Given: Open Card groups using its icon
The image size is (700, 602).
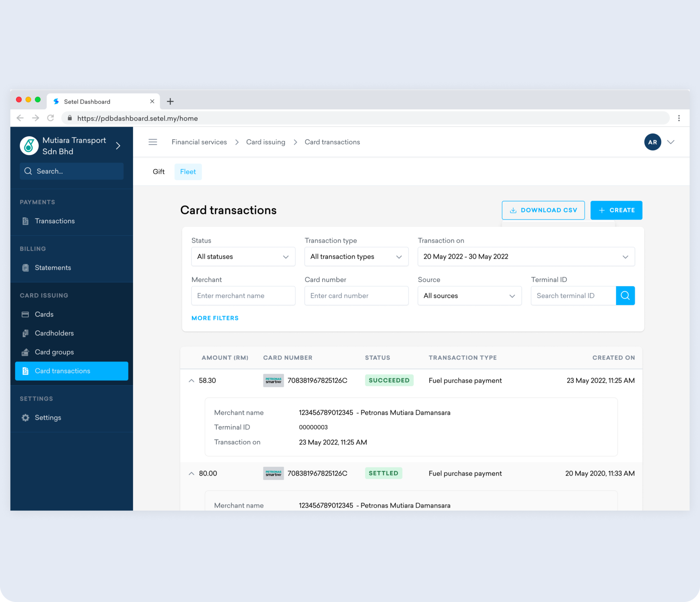Looking at the screenshot, I should 25,352.
